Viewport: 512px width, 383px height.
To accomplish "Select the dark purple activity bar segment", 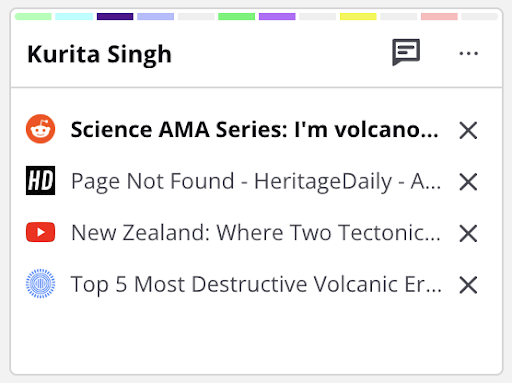I will click(115, 16).
